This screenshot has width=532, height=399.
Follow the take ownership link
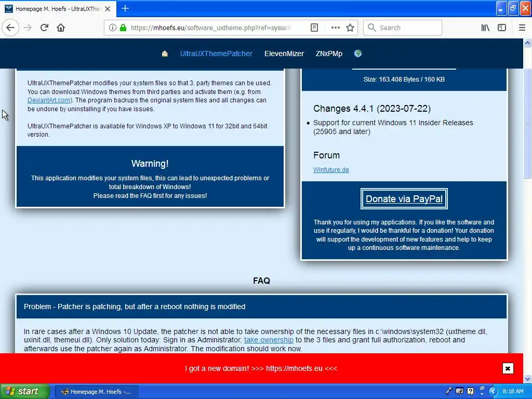pyautogui.click(x=269, y=340)
